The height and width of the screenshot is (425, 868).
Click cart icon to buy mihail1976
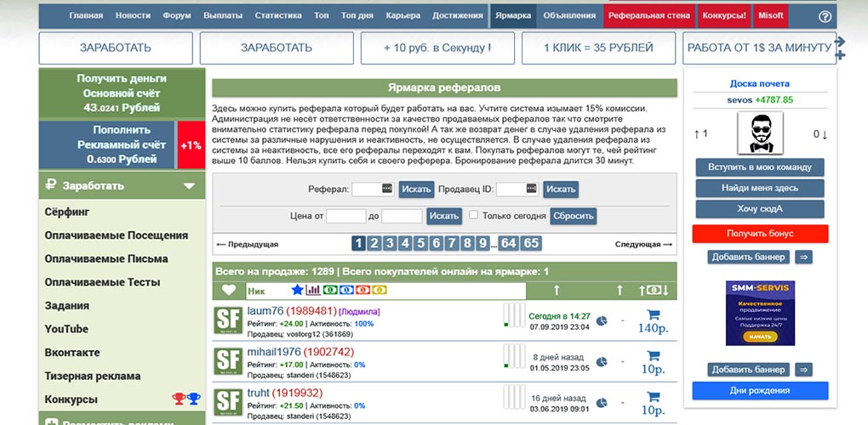[654, 356]
